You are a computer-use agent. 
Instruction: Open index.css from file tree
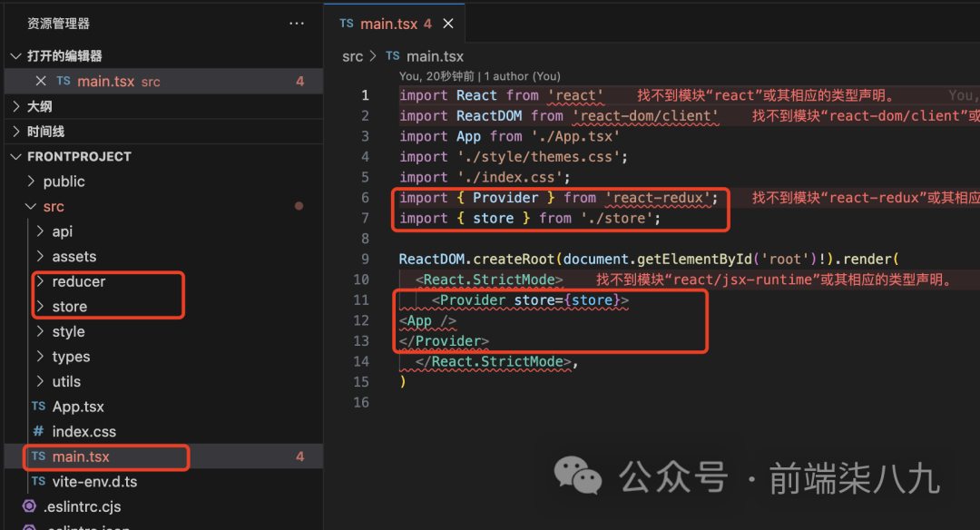(84, 431)
